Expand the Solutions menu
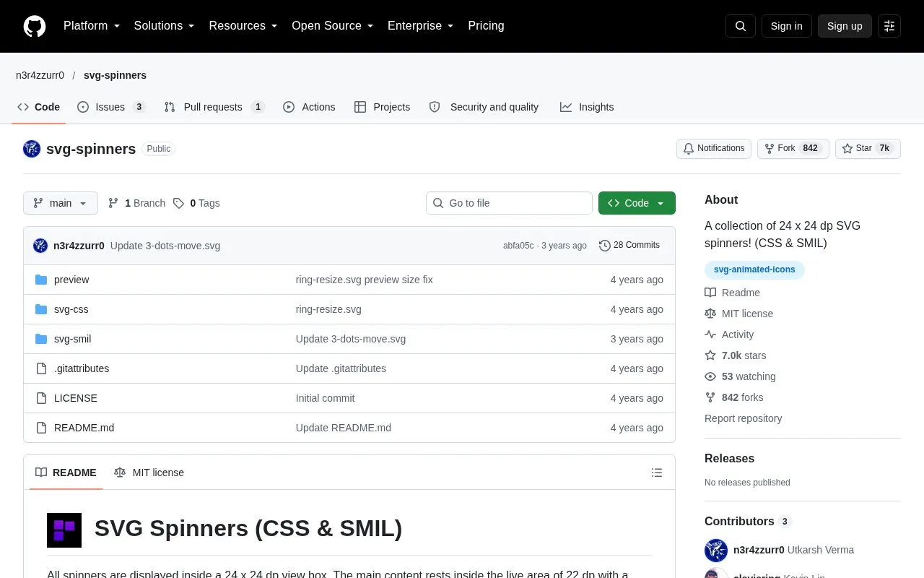The width and height of the screenshot is (924, 578). click(165, 26)
